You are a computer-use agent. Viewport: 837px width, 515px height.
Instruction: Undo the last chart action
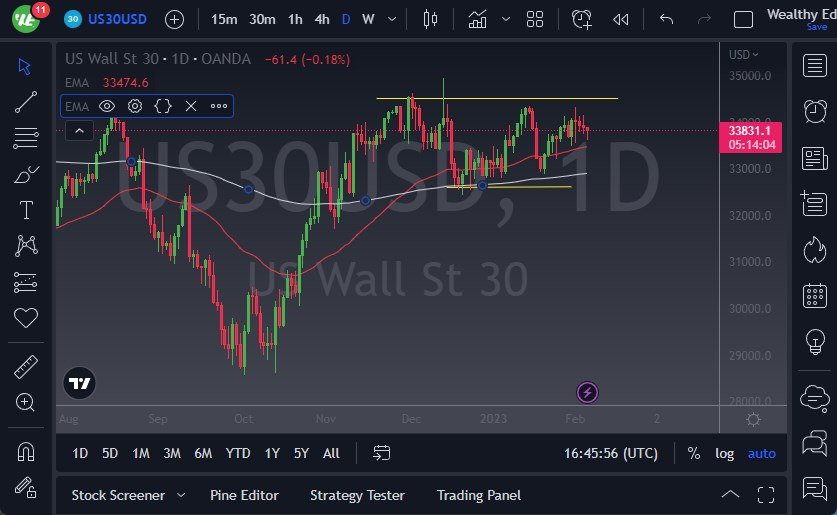coord(666,20)
